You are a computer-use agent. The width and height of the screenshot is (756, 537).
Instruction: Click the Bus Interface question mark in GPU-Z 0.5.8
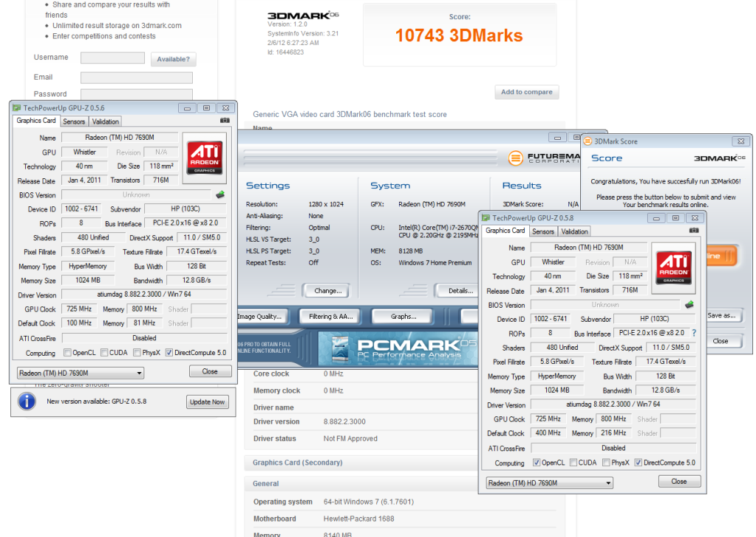tap(694, 333)
